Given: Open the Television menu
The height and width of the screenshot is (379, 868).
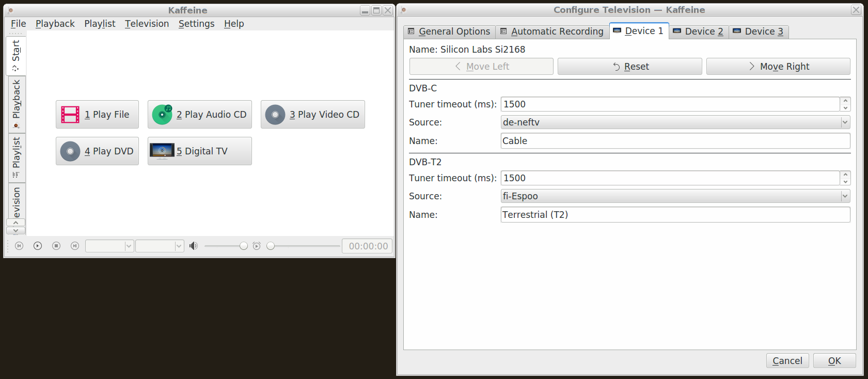Looking at the screenshot, I should click(x=147, y=24).
